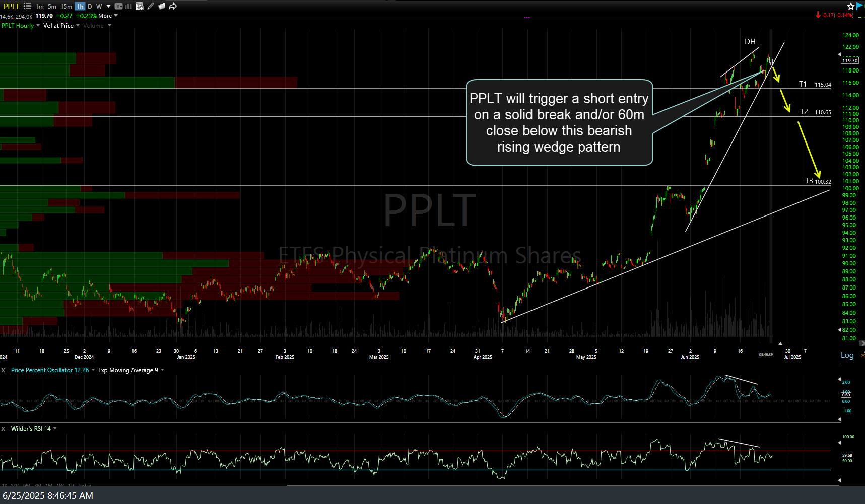Click the share arrow icon

pyautogui.click(x=173, y=6)
